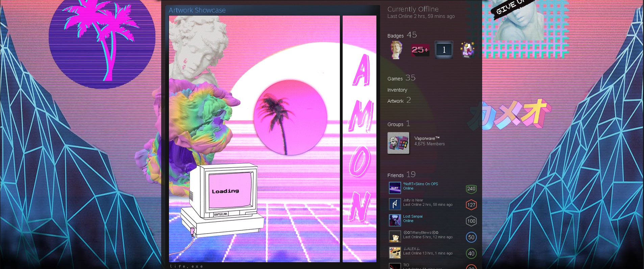Go to the Inventory page
The width and height of the screenshot is (644, 269).
pyautogui.click(x=397, y=90)
